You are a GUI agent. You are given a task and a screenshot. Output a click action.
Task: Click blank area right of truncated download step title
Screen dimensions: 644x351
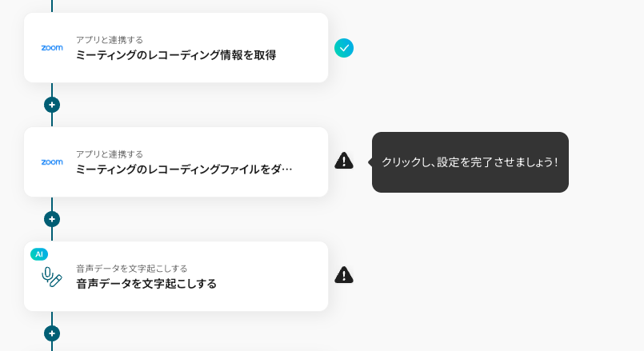[x=310, y=170]
